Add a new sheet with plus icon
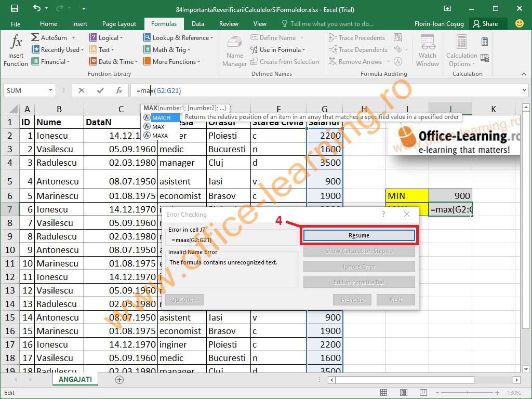The image size is (532, 399). pyautogui.click(x=119, y=380)
